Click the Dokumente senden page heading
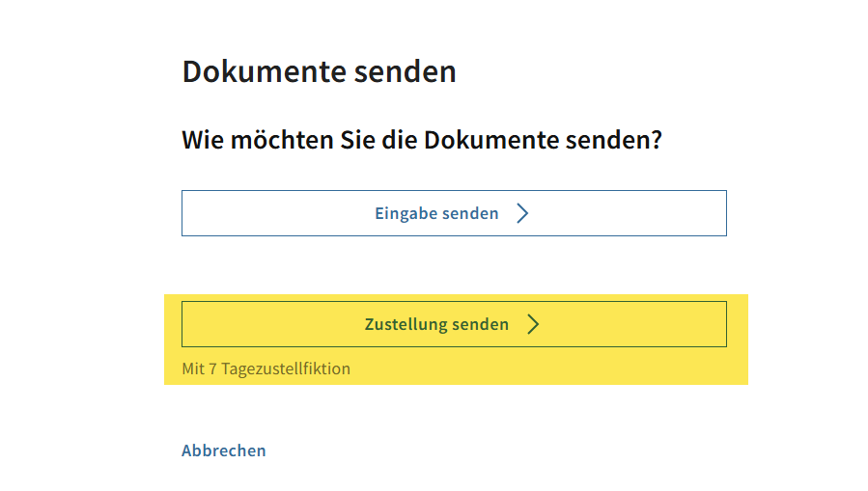 coord(319,72)
